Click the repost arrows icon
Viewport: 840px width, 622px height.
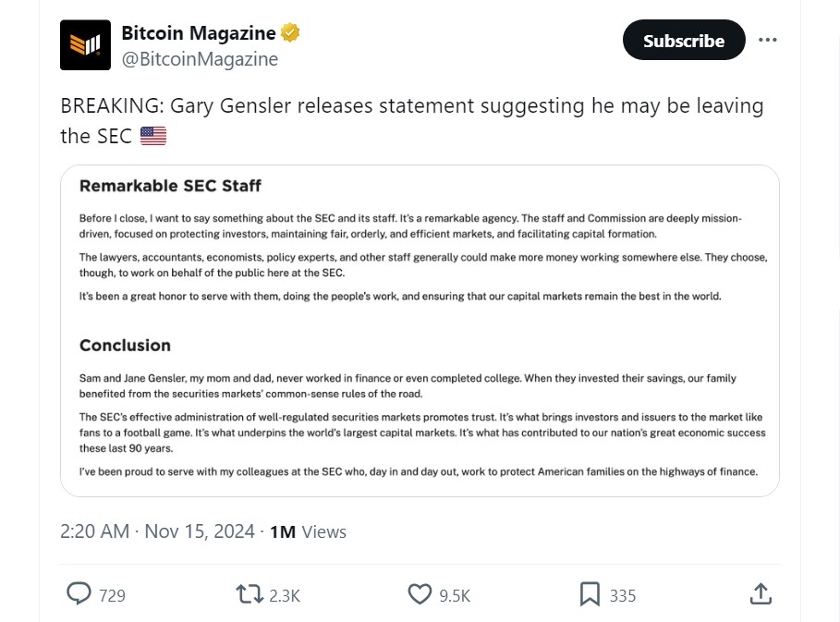coord(250,594)
